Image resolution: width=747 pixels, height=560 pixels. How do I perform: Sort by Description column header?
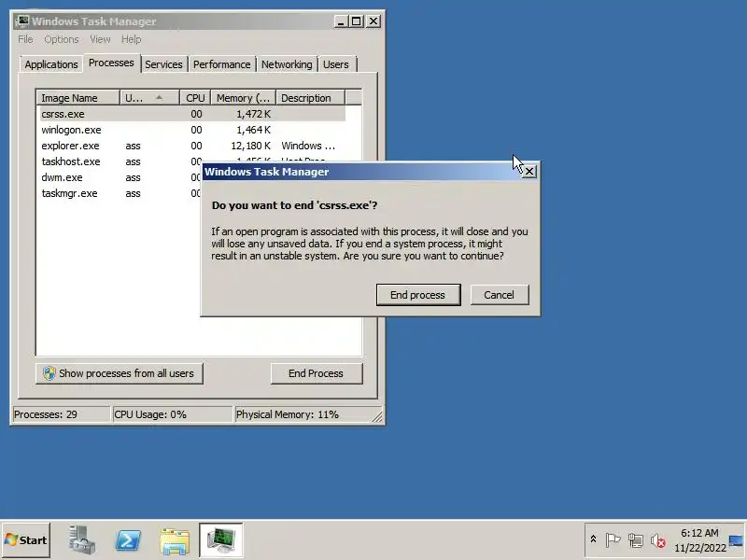pyautogui.click(x=311, y=98)
